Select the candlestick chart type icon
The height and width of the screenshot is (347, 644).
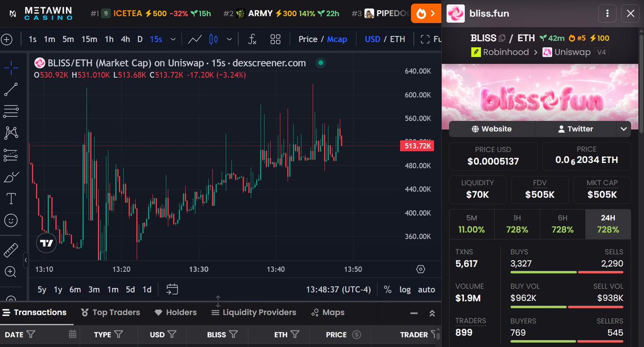tap(214, 39)
